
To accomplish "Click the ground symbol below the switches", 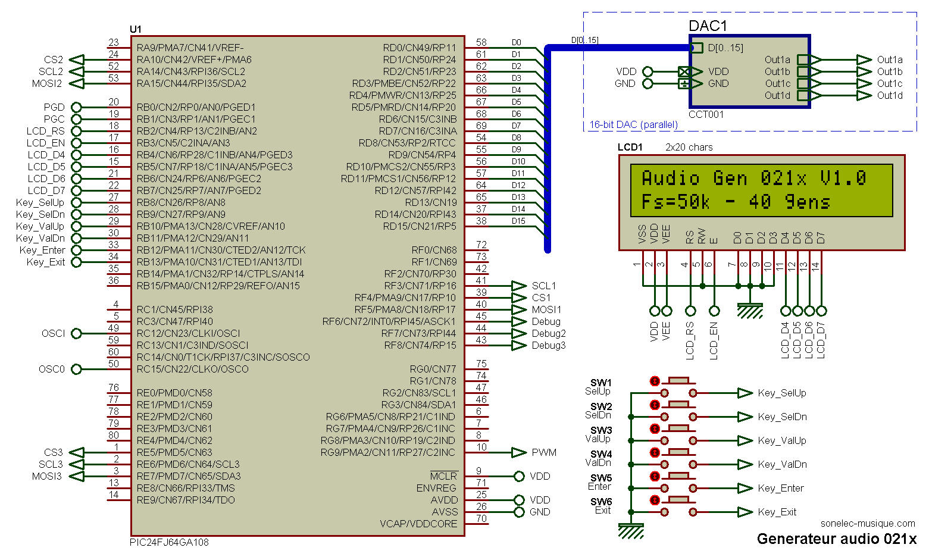I will tap(631, 530).
